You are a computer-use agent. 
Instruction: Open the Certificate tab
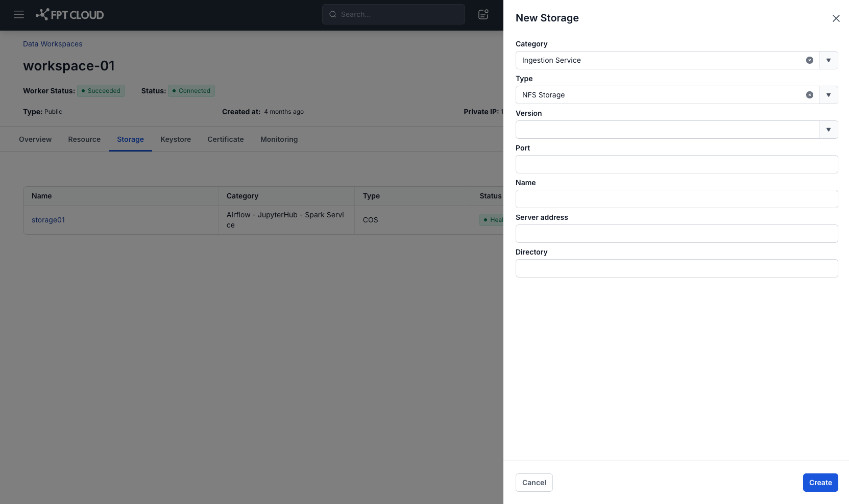coord(226,139)
